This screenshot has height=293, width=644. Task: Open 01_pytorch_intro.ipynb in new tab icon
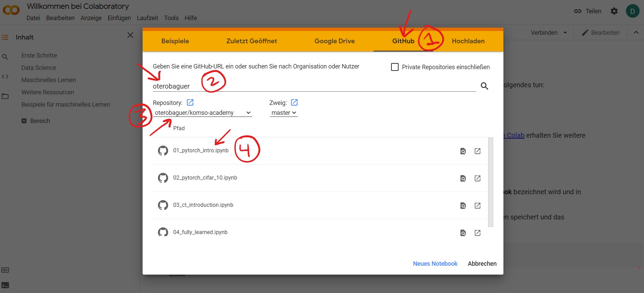pyautogui.click(x=478, y=151)
